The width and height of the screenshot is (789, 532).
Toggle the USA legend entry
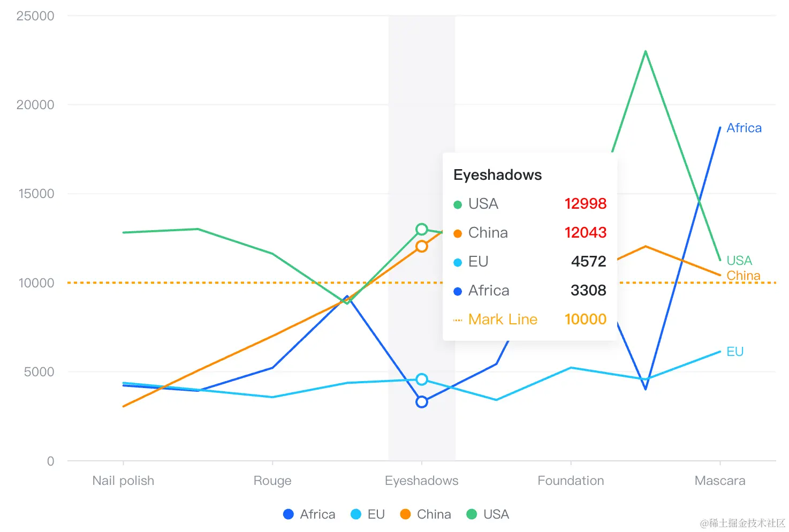click(488, 514)
